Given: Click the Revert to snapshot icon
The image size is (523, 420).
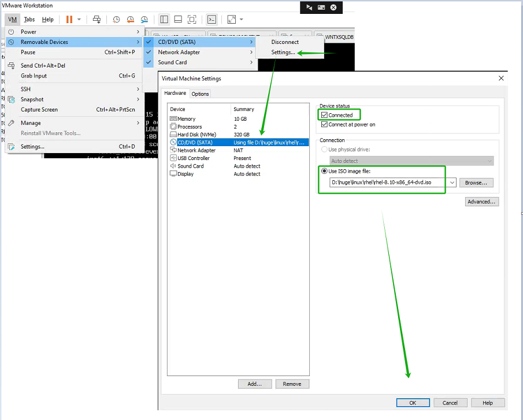Looking at the screenshot, I should [x=131, y=19].
